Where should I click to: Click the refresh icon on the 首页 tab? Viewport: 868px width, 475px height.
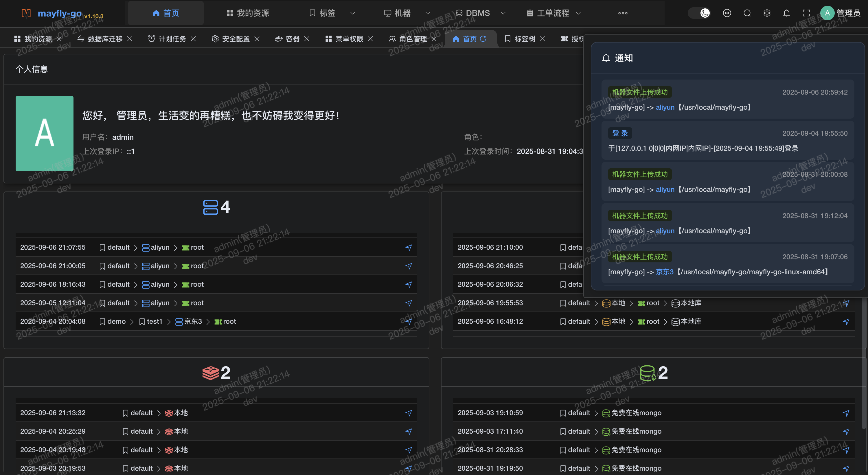pyautogui.click(x=483, y=39)
